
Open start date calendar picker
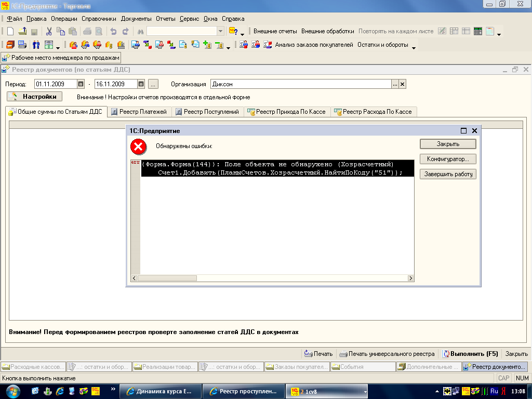(x=81, y=84)
